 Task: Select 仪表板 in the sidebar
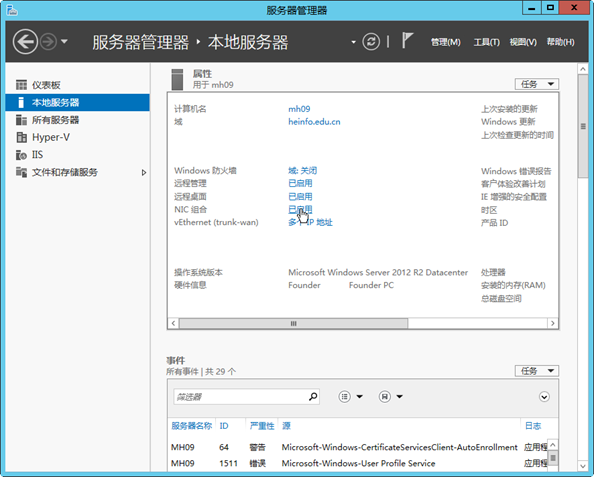point(78,85)
